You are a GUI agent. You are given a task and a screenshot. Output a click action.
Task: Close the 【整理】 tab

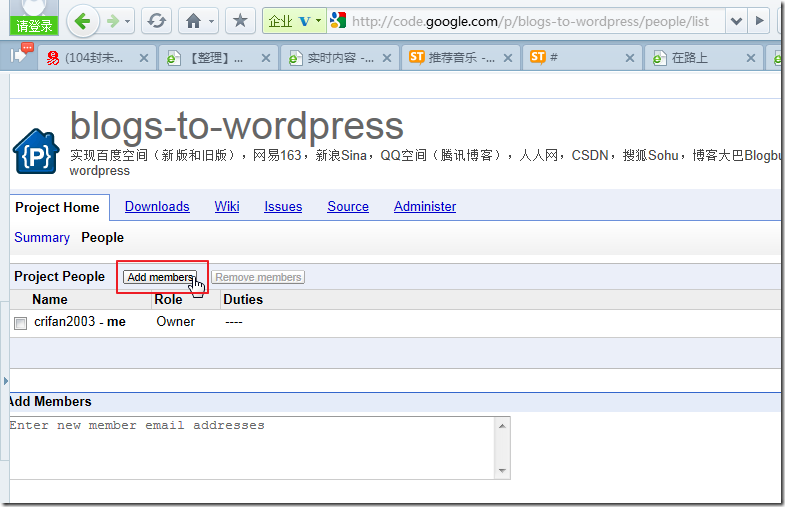pos(266,58)
